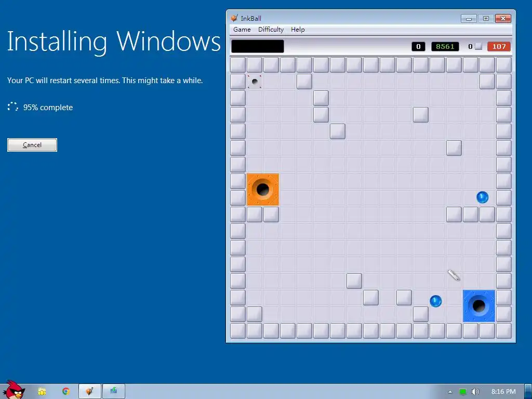Image resolution: width=532 pixels, height=399 pixels.
Task: Open the yellow folder icon on the taskbar
Action: pos(42,392)
